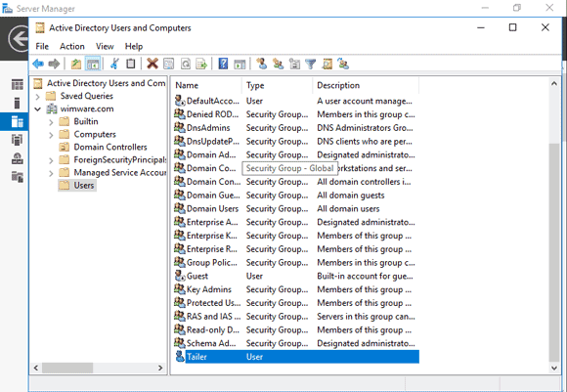Click the red Delete toolbar icon
The image size is (567, 392).
153,64
